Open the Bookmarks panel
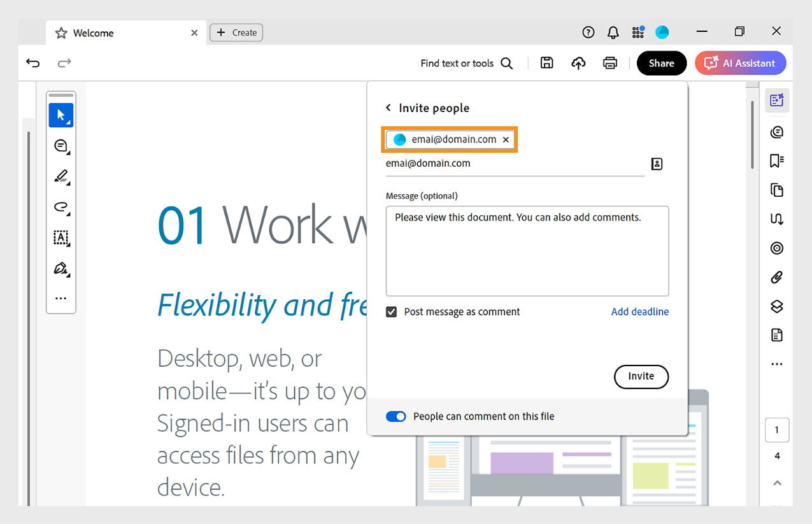812x524 pixels. (776, 160)
